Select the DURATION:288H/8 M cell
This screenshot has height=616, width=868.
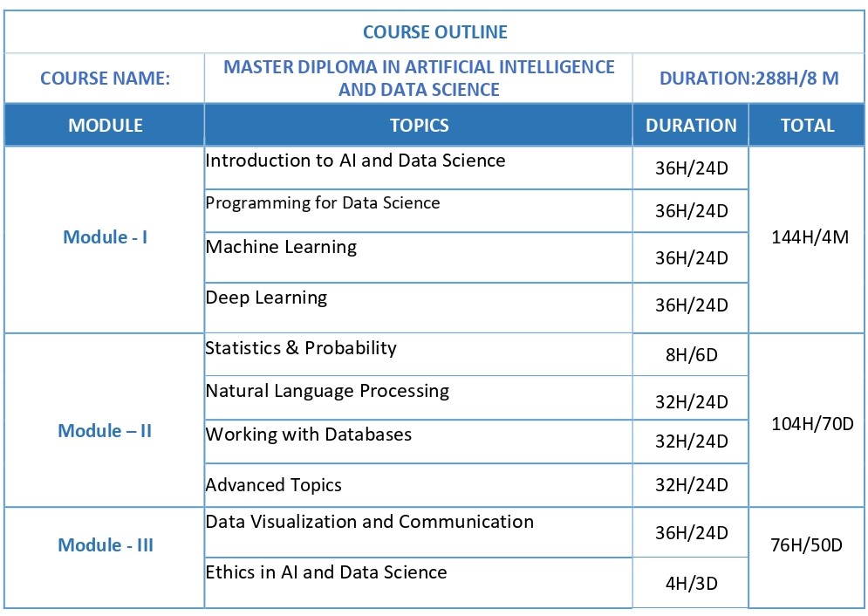click(x=748, y=79)
